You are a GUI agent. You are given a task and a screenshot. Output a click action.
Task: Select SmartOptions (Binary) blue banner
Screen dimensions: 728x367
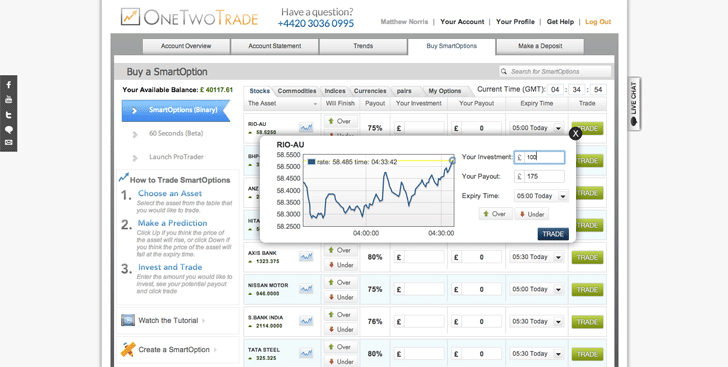point(176,111)
